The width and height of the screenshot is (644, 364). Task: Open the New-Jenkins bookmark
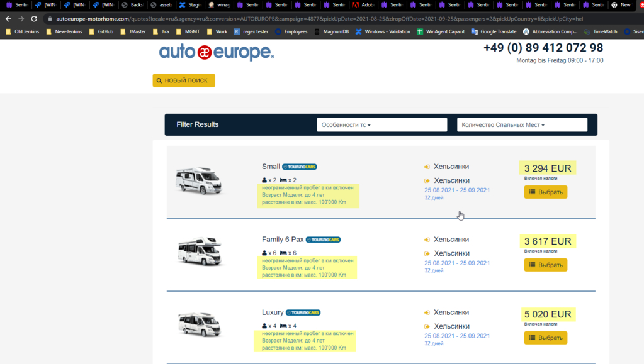[64, 31]
